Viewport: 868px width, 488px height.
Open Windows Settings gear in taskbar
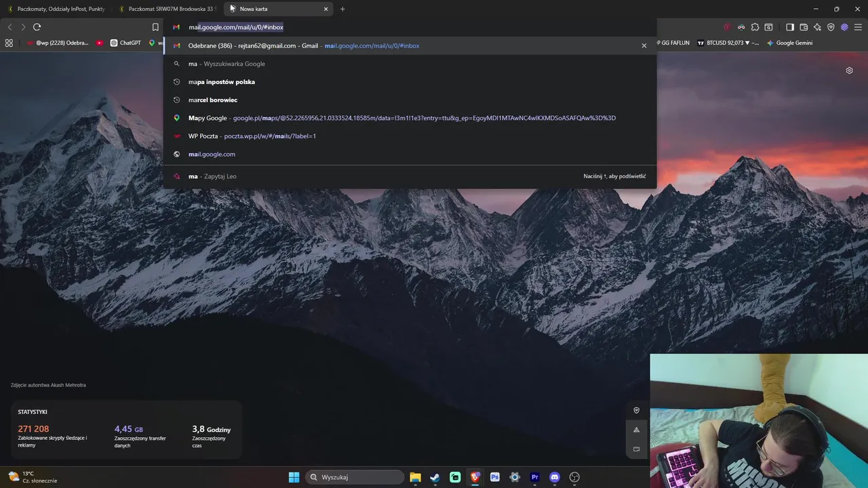point(515,477)
